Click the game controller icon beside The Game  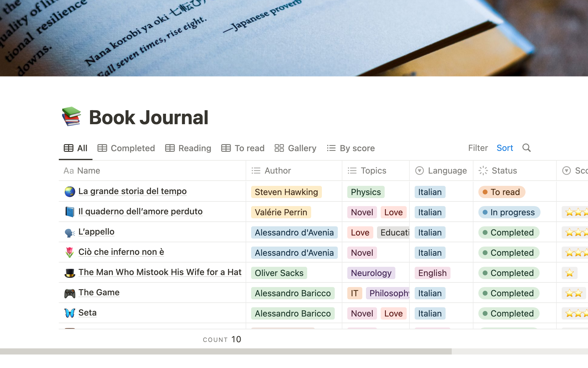(x=70, y=293)
